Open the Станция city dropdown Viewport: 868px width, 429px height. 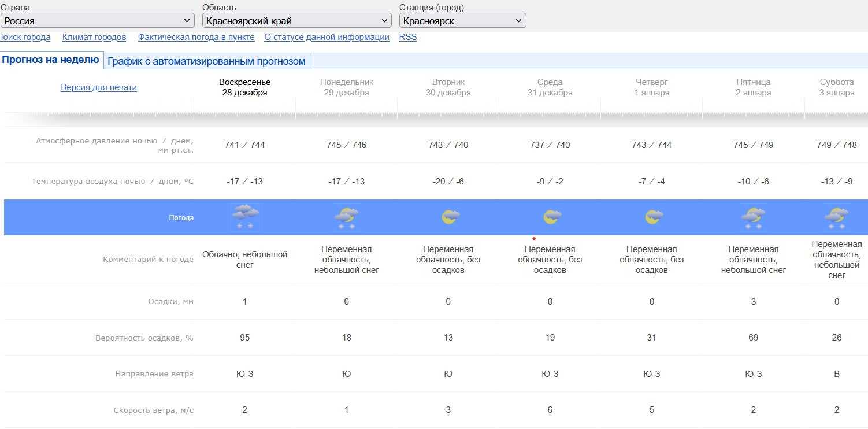[462, 21]
